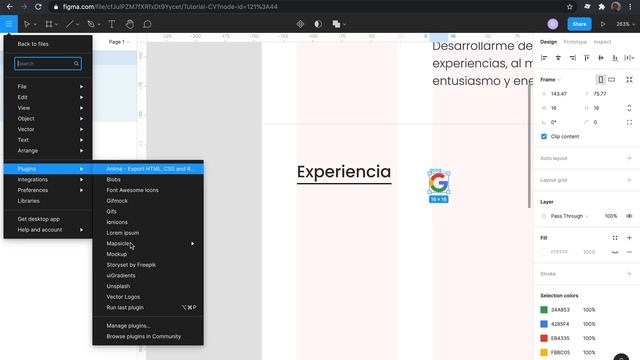The height and width of the screenshot is (360, 640).
Task: Click Align top icon
Action: 587,58
